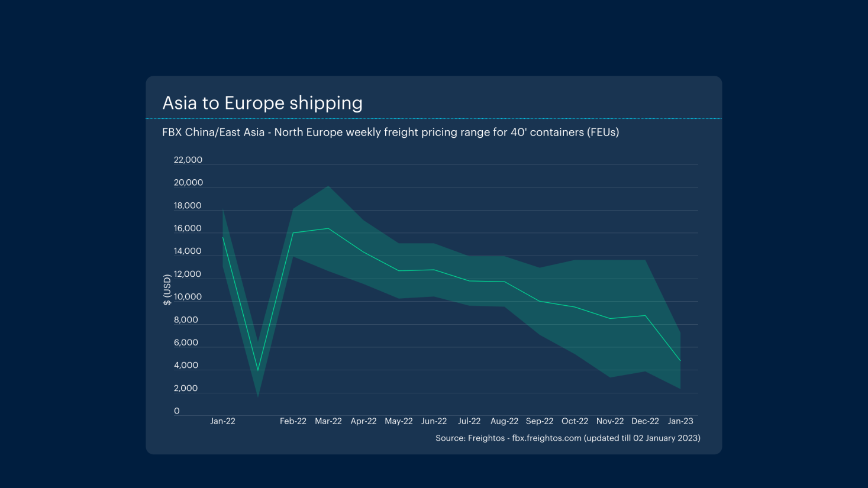Click the top of shaded range at Mar-22
The image size is (868, 488).
pyautogui.click(x=328, y=186)
